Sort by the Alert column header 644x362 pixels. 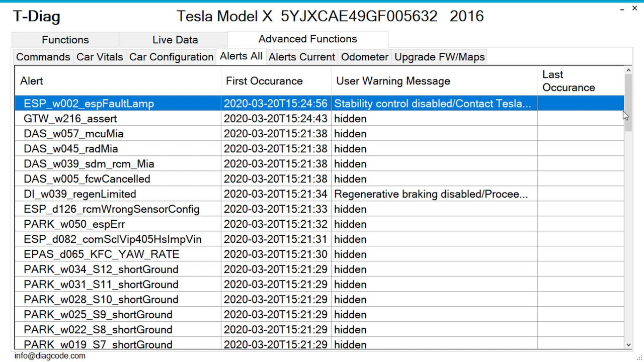point(118,81)
